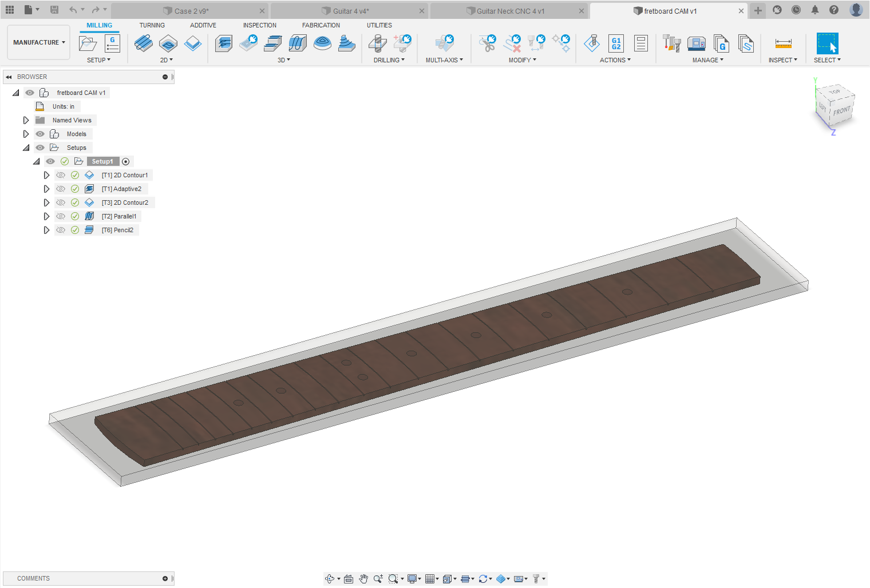
Task: Click the New Setup folder icon
Action: click(x=88, y=43)
